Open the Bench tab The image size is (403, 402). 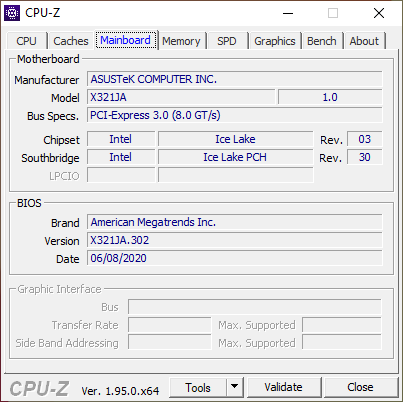point(322,41)
